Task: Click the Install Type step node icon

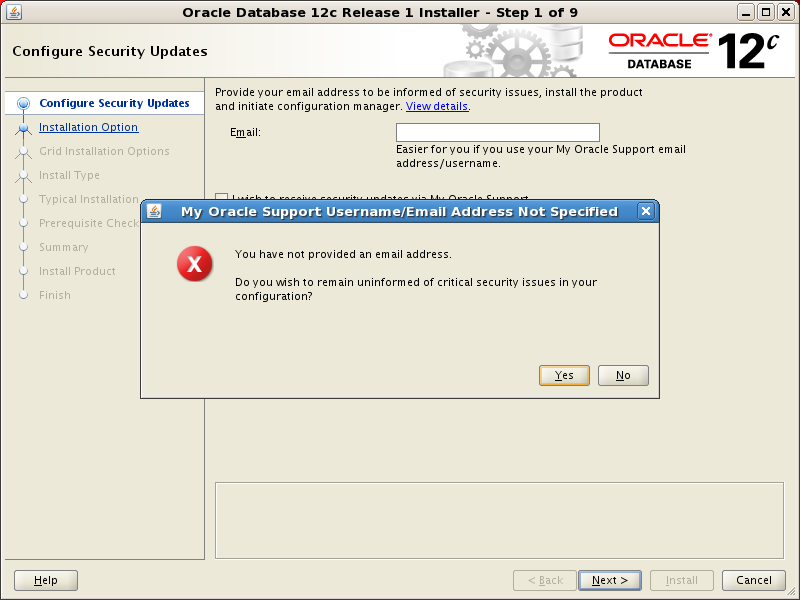Action: pyautogui.click(x=23, y=176)
